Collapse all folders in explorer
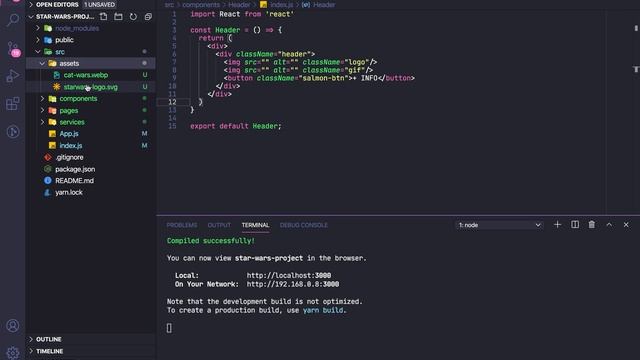 pos(148,17)
